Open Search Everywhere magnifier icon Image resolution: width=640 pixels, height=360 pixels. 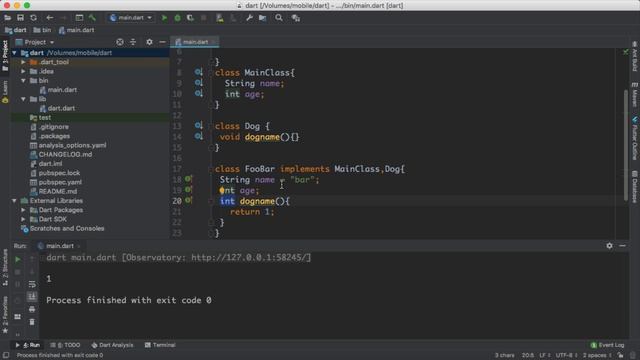click(279, 18)
